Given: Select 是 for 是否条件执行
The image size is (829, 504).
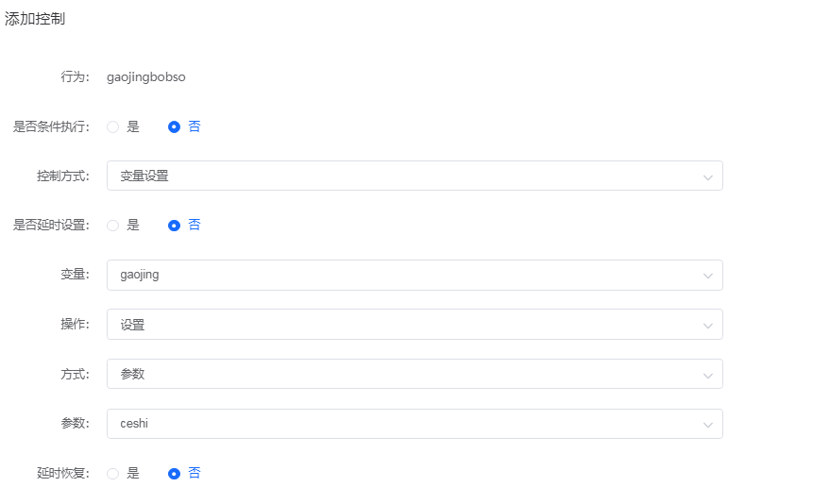Looking at the screenshot, I should click(x=113, y=126).
